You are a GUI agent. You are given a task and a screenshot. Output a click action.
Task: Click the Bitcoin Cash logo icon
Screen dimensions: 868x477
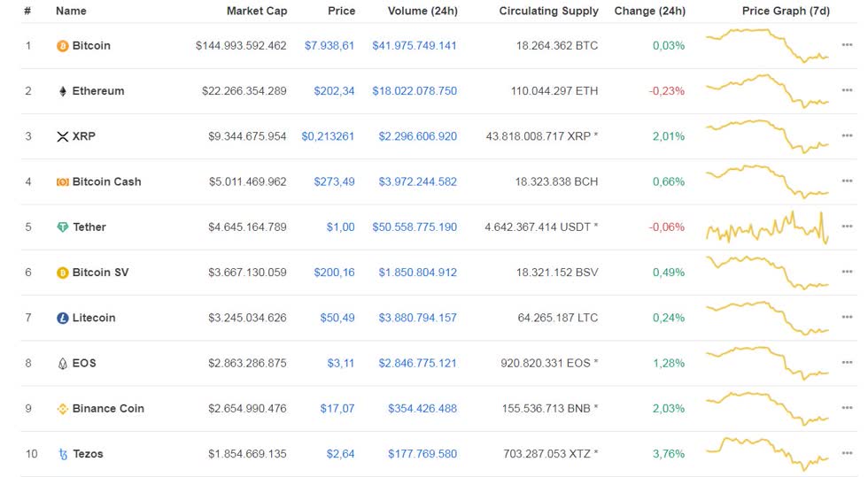click(x=63, y=182)
